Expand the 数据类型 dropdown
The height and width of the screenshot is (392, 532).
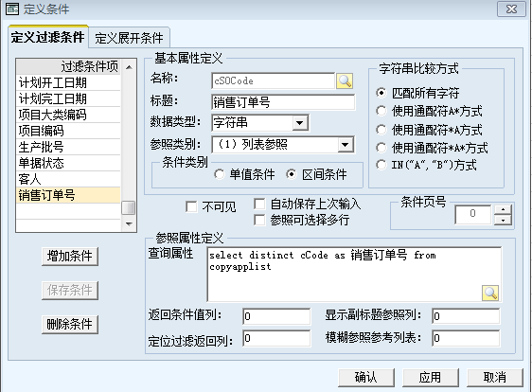coord(300,122)
